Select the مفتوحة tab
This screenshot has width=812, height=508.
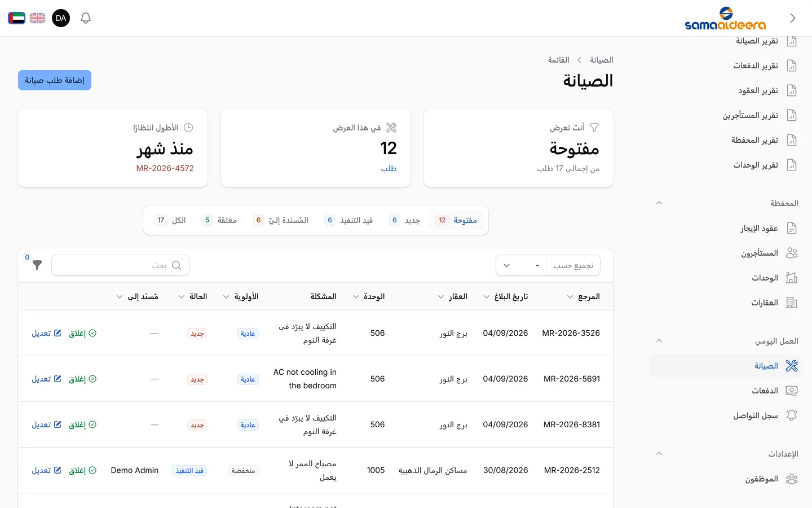tap(456, 220)
